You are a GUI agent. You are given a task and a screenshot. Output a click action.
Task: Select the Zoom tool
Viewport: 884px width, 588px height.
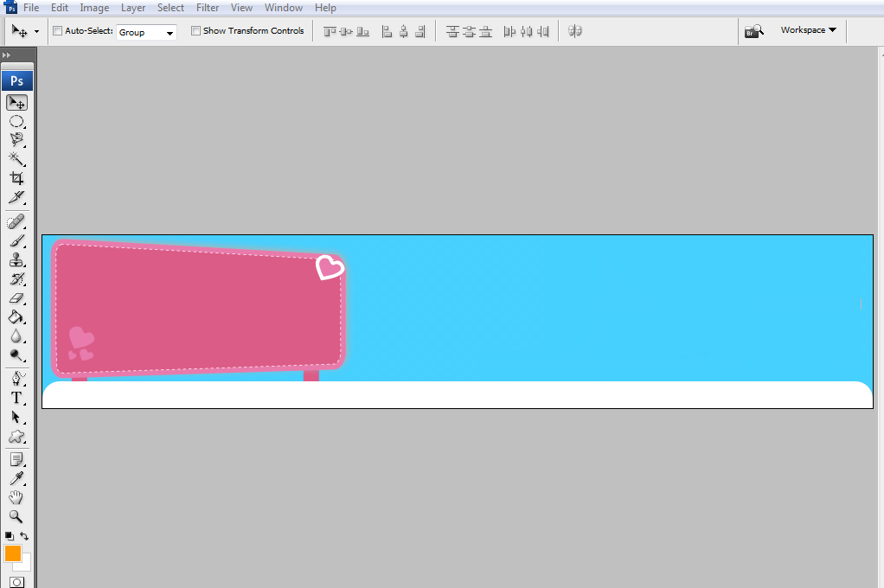(x=17, y=517)
